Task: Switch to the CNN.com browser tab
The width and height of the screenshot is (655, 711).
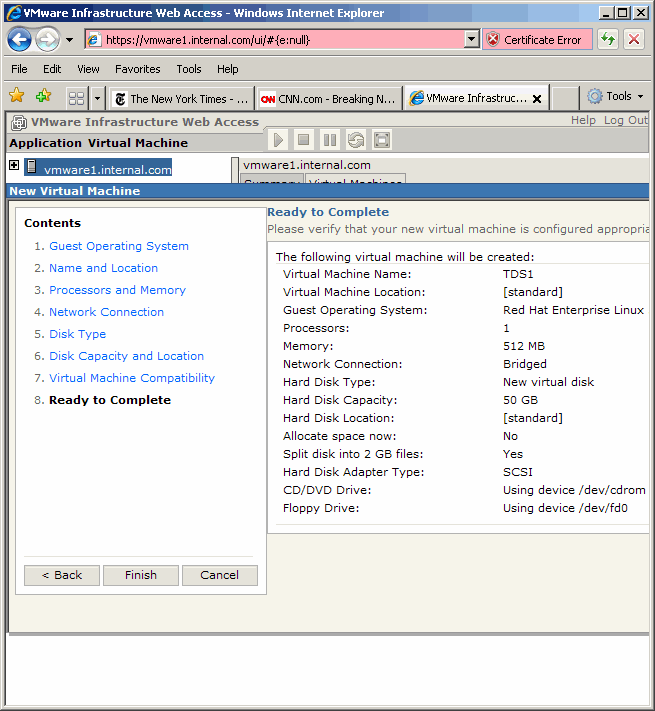Action: click(x=328, y=98)
